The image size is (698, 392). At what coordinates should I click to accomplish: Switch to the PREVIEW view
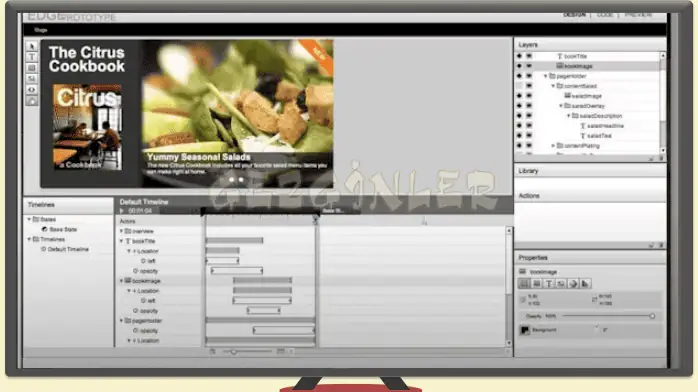[x=638, y=15]
